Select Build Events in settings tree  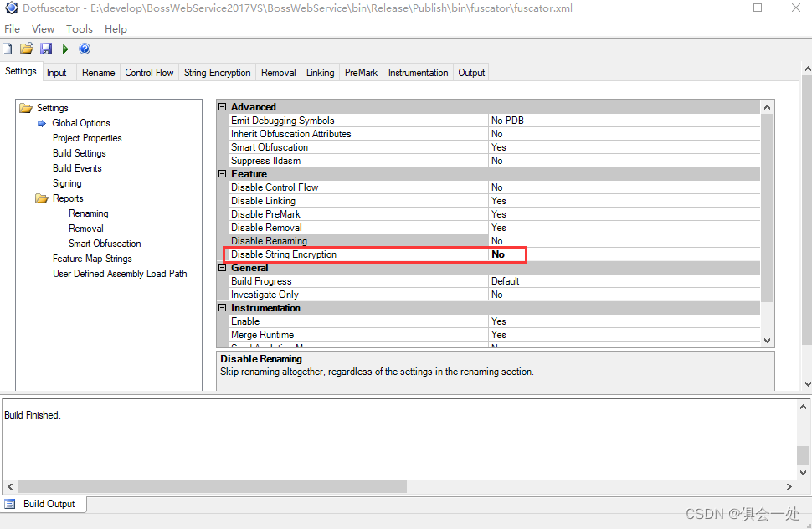pyautogui.click(x=77, y=168)
